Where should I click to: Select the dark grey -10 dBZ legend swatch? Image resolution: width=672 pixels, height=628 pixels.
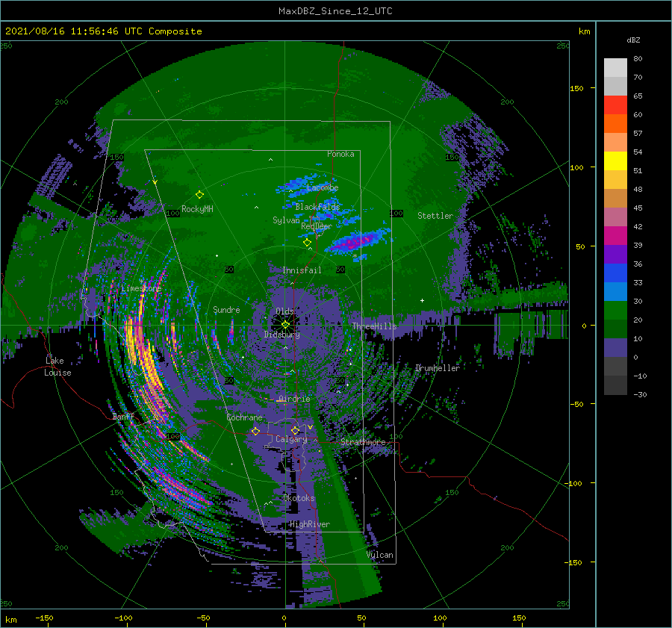tap(615, 385)
